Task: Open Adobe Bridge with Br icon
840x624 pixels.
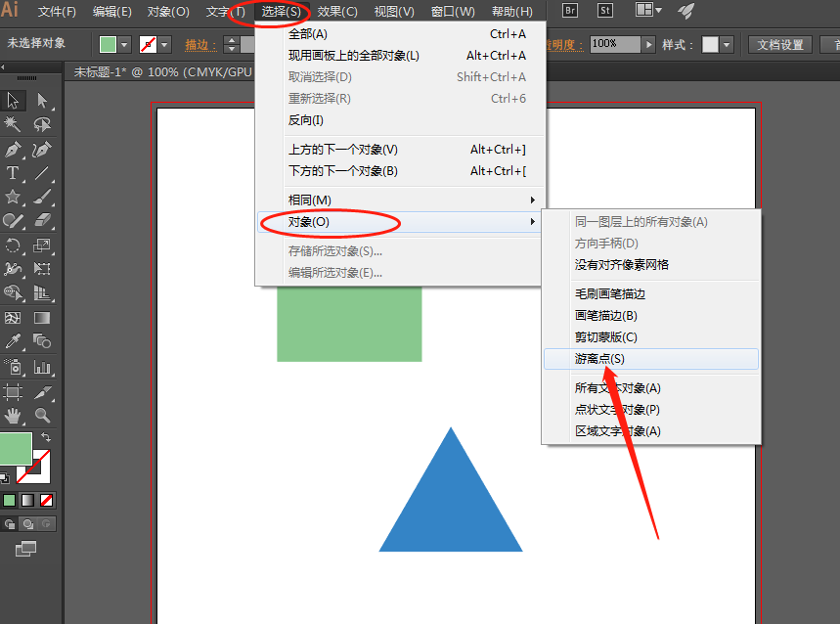Action: tap(570, 11)
